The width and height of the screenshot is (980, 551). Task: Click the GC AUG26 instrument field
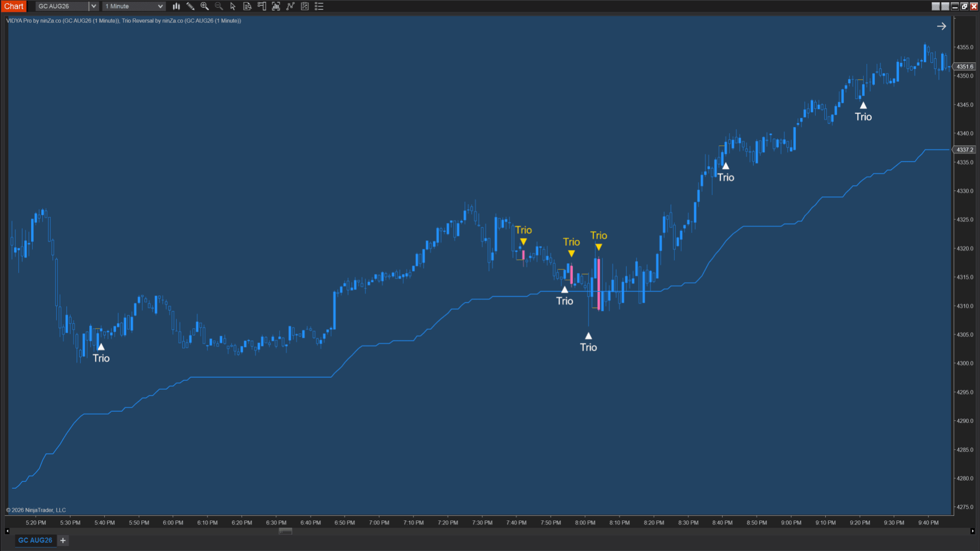[x=62, y=6]
